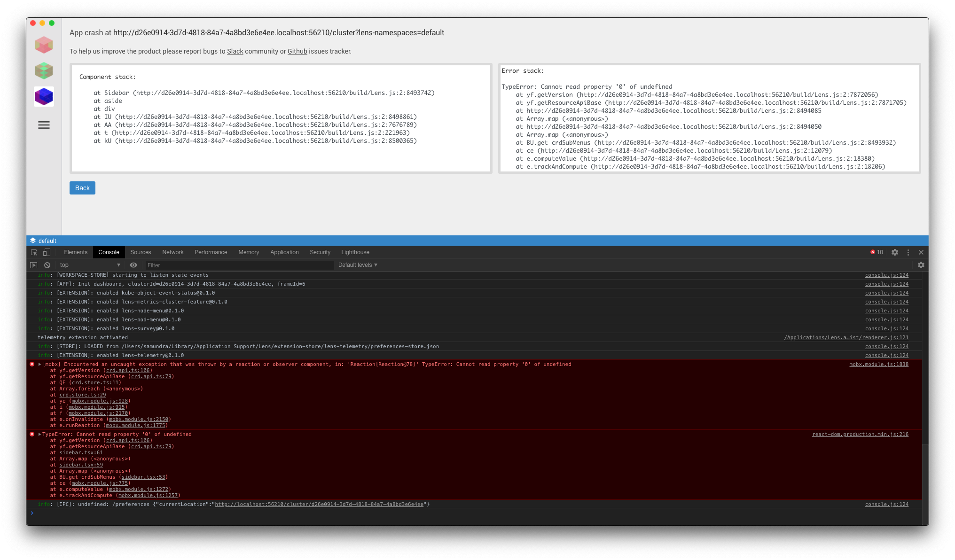955x560 pixels.
Task: Click the 'telemetry extension activated' log line
Action: tap(82, 337)
